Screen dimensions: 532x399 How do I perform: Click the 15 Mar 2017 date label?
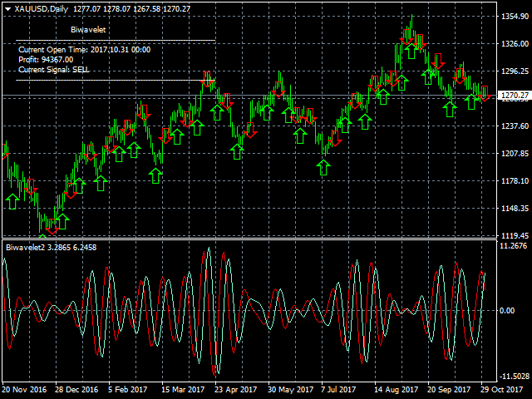pyautogui.click(x=183, y=390)
